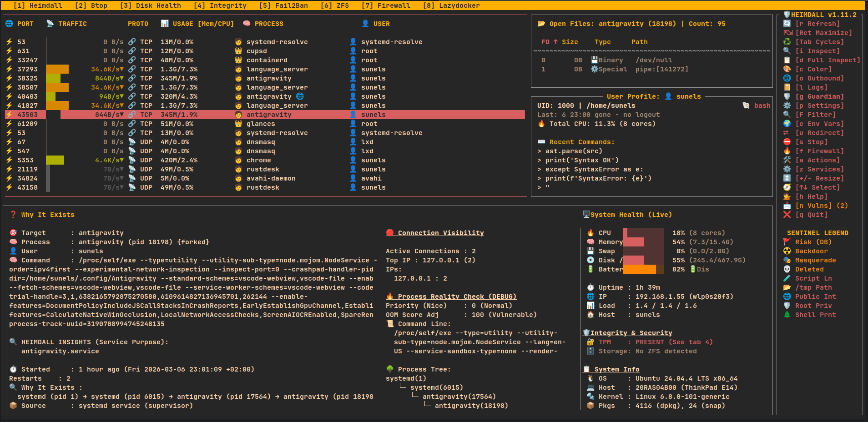The image size is (868, 422).
Task: Select the port 61209 glances row
Action: pos(265,124)
